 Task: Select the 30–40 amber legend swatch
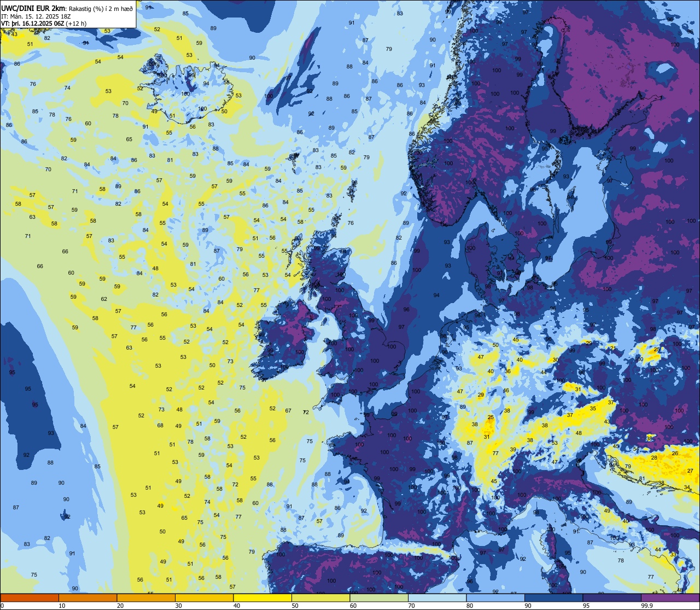coord(204,598)
